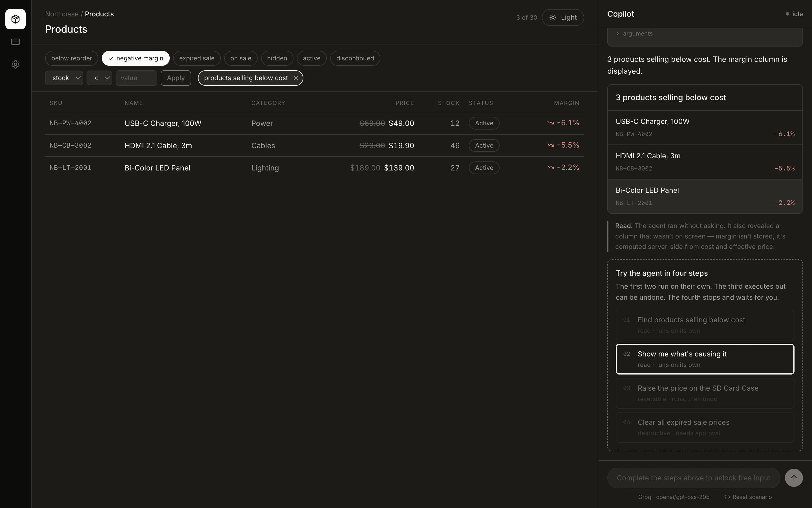Click the downward trend icon beside -5.5%
This screenshot has height=508, width=812.
[x=551, y=145]
